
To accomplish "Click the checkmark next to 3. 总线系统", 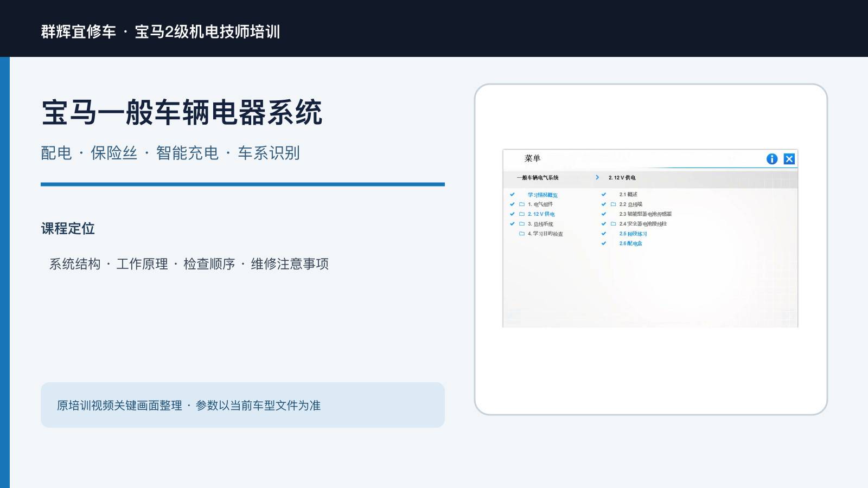I will [x=512, y=224].
